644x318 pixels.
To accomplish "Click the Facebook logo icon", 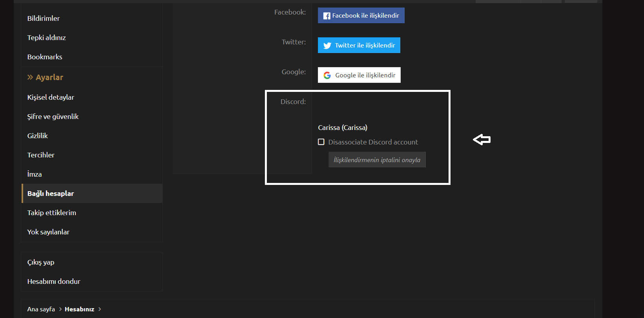I will tap(327, 16).
